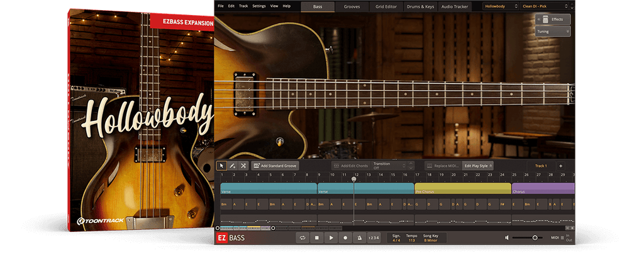Select the arrow pointer tool
The image size is (644, 262).
coord(221,166)
